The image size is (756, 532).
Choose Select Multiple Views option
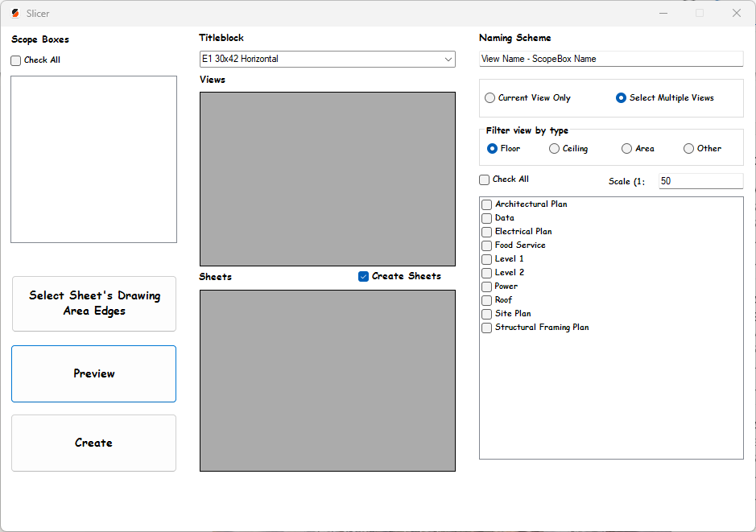[622, 98]
